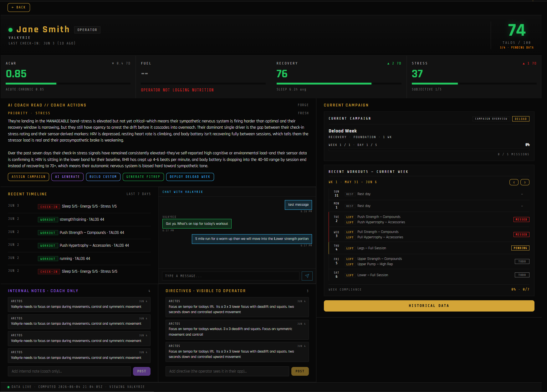This screenshot has height=392, width=547.
Task: Click Week Compliance 0% 0/7 value
Action: tap(520, 290)
